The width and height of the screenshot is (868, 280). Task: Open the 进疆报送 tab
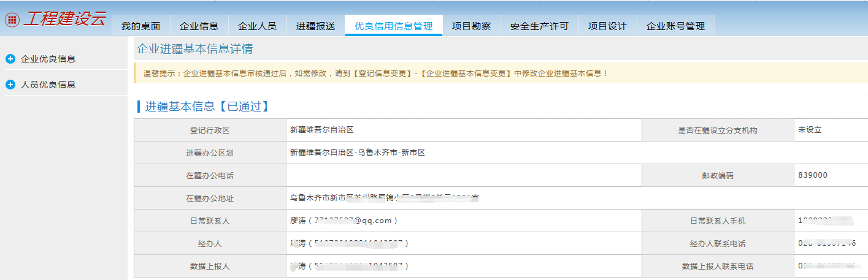315,26
